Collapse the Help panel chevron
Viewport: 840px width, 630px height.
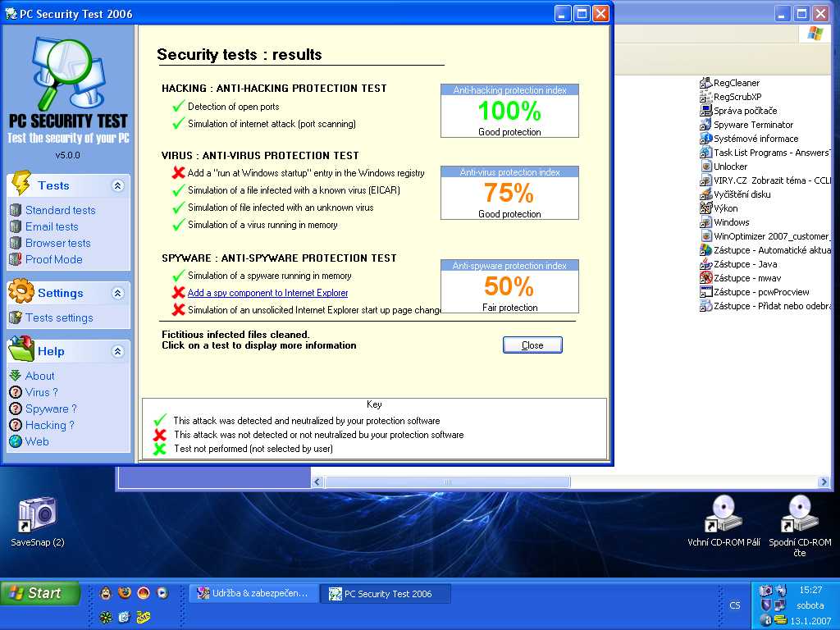[x=117, y=351]
